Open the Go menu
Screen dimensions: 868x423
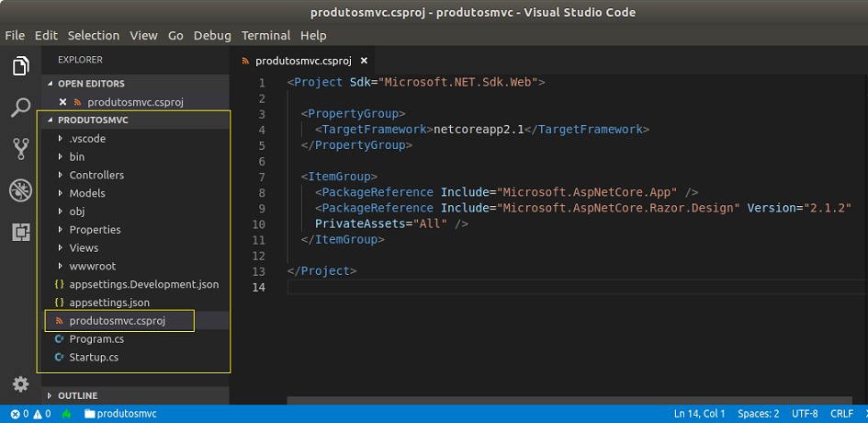175,36
